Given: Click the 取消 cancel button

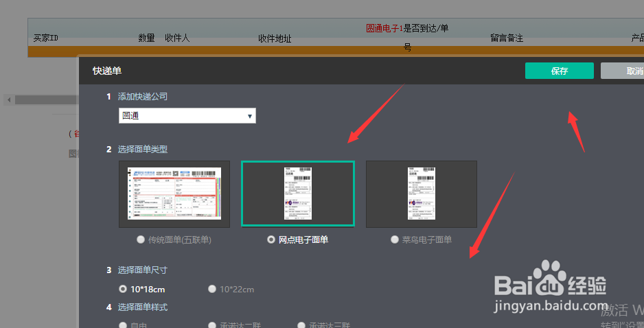Looking at the screenshot, I should point(622,71).
